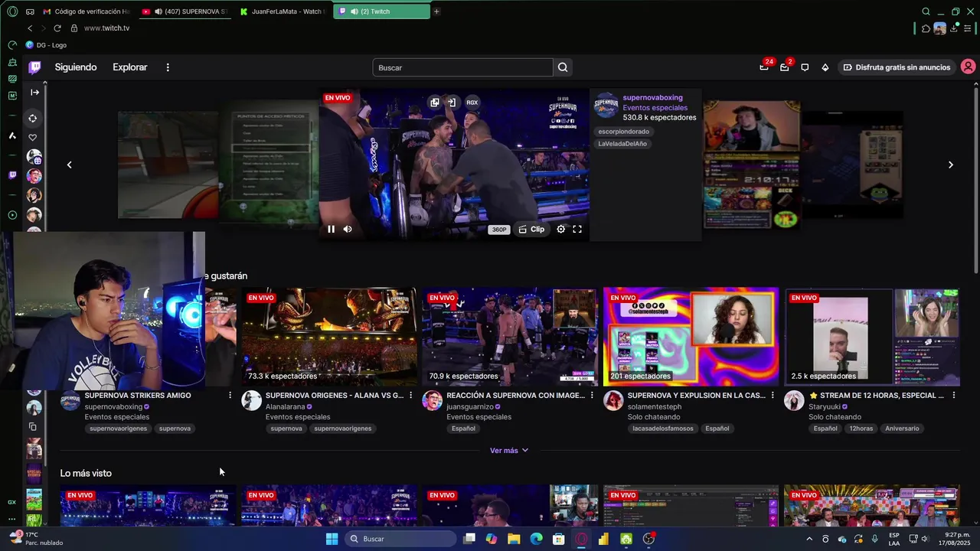The height and width of the screenshot is (551, 980).
Task: Click the Clip button on player
Action: tap(531, 230)
